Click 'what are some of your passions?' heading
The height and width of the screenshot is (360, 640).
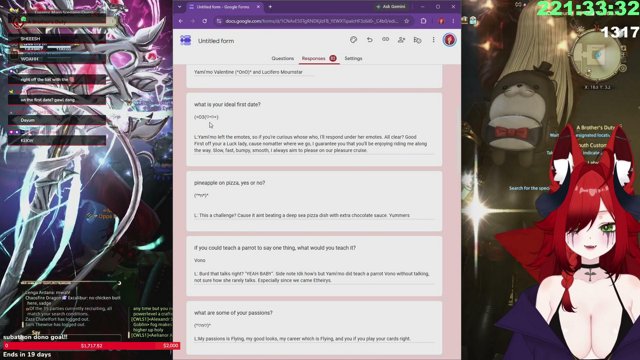pyautogui.click(x=233, y=313)
